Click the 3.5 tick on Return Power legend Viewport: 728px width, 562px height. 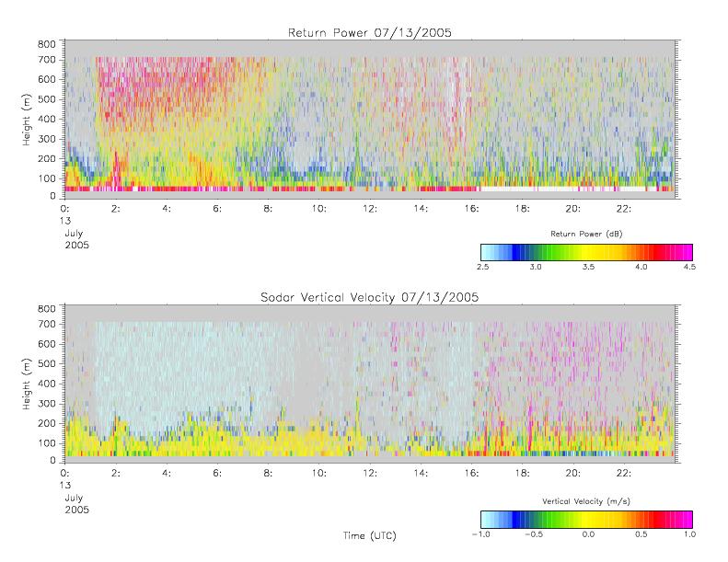(x=588, y=267)
